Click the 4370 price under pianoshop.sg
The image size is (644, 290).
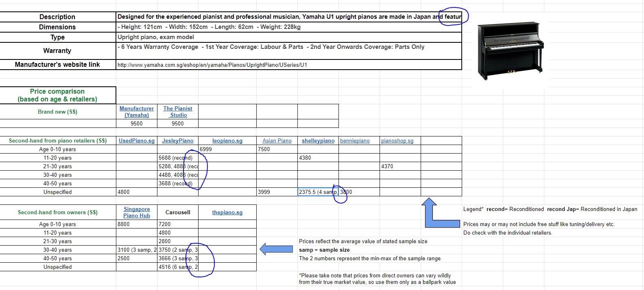tap(400, 166)
